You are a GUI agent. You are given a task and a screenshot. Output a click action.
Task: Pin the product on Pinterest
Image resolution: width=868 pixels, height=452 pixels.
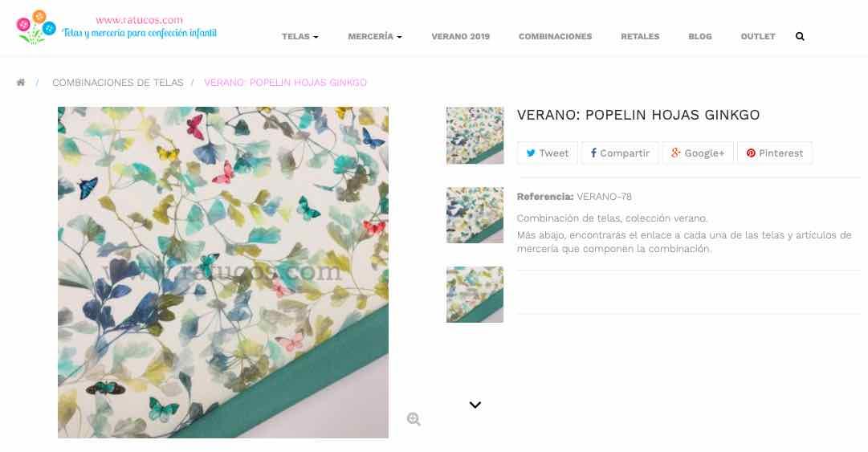click(x=774, y=153)
